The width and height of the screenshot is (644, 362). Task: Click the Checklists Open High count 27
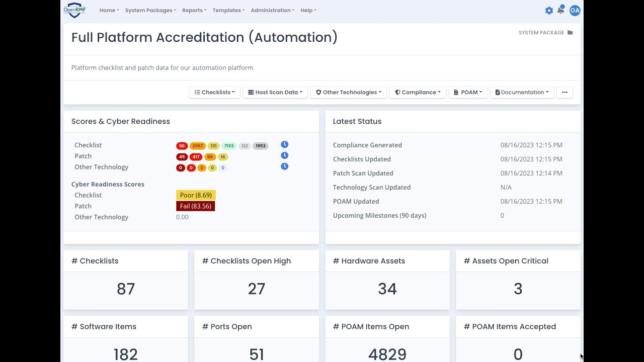[x=257, y=289]
